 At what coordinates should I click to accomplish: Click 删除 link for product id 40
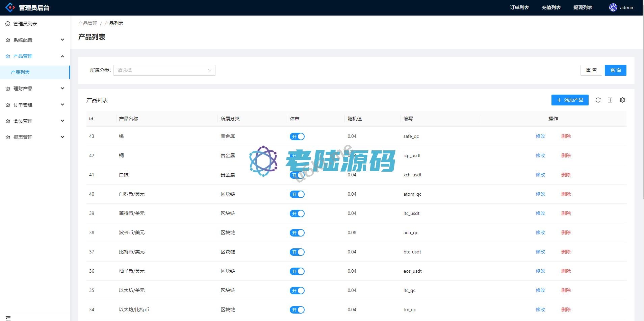coord(566,194)
